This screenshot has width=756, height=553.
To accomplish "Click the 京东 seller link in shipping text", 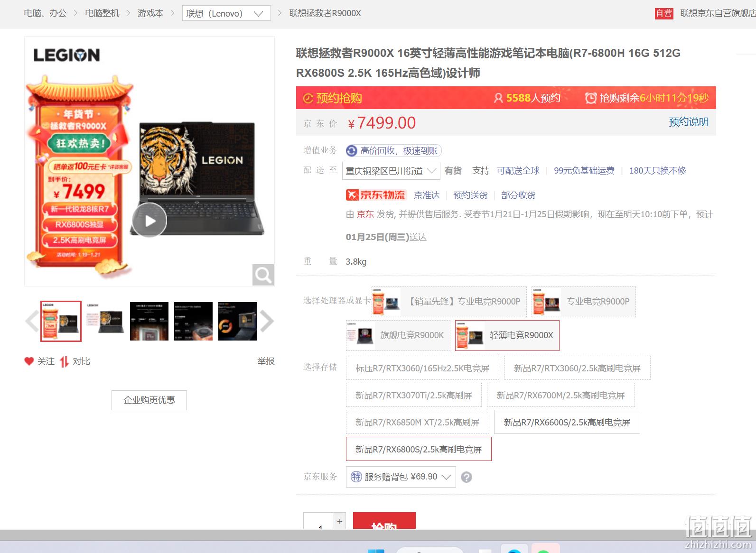I will 365,214.
